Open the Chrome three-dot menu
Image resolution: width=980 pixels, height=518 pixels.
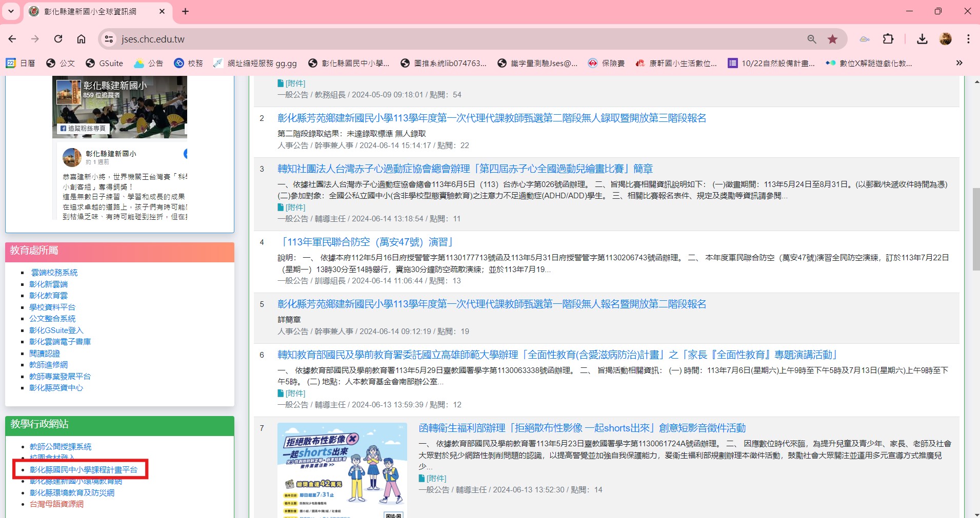pyautogui.click(x=968, y=39)
